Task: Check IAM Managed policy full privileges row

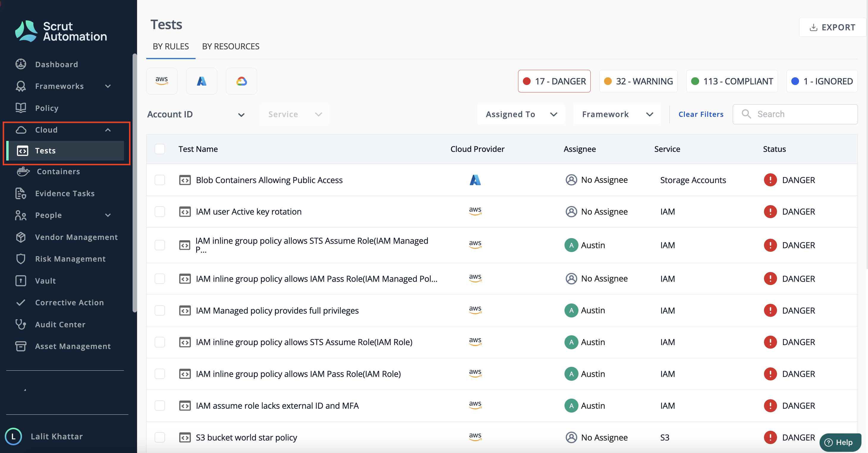Action: (160, 310)
